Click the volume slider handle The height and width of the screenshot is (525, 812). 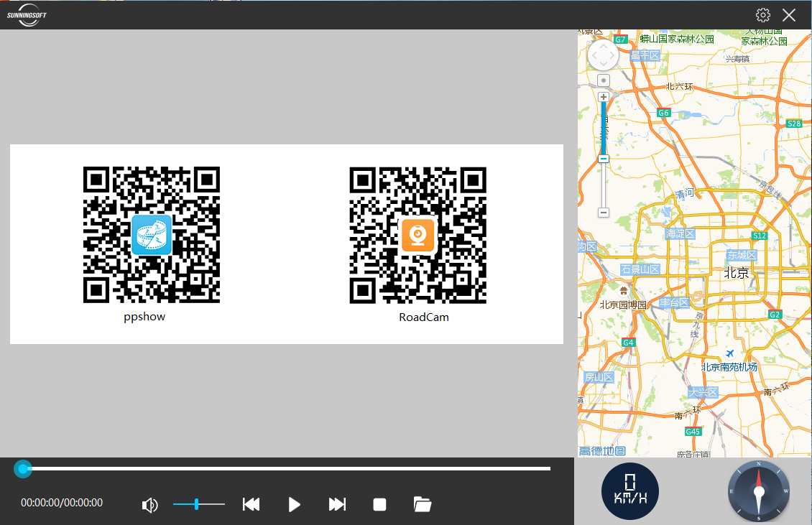tap(196, 504)
